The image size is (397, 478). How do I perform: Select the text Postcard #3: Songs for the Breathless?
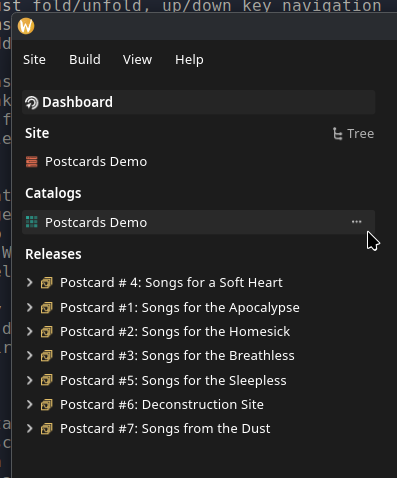click(x=177, y=356)
